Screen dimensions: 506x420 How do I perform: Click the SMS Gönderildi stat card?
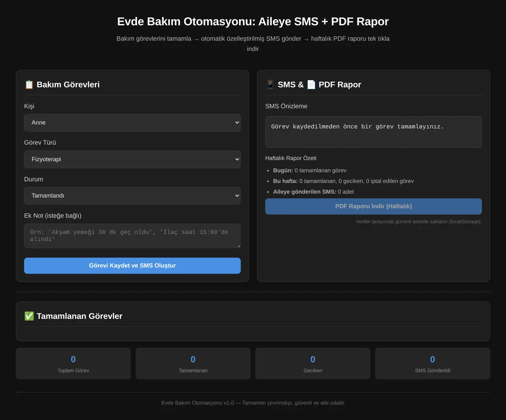433,364
